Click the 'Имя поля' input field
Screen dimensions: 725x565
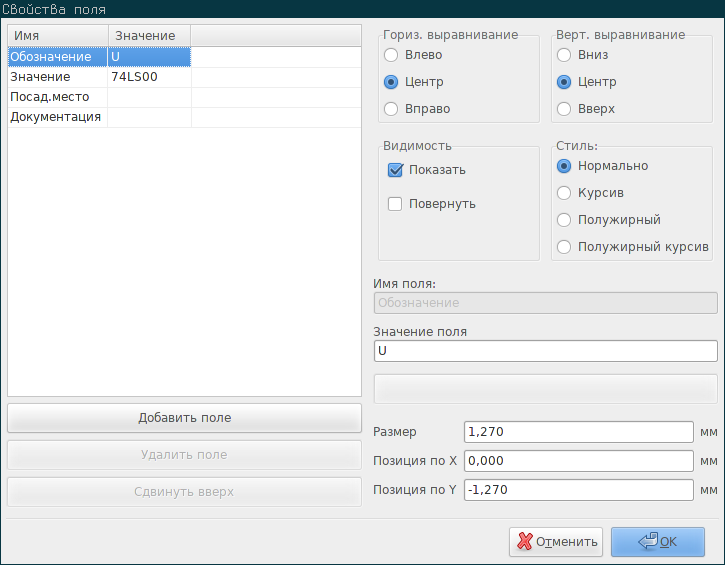[x=546, y=303]
